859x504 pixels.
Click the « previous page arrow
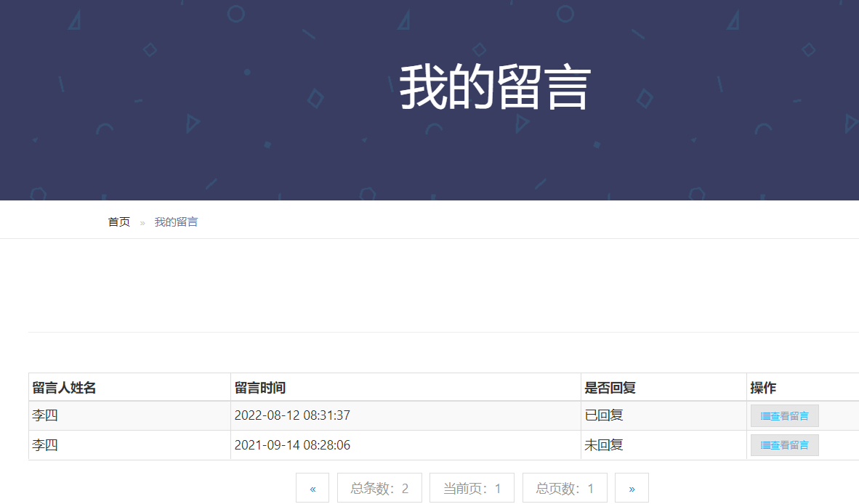pos(312,487)
